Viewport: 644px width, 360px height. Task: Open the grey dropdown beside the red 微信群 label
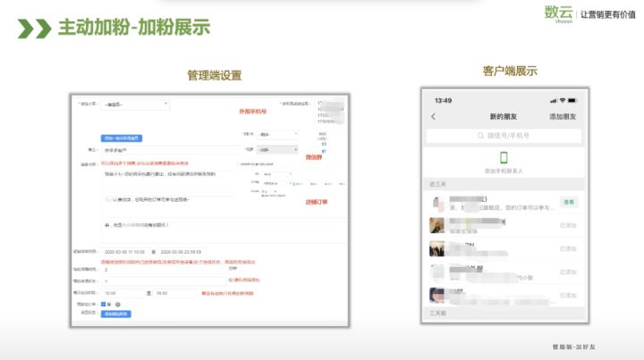click(277, 150)
